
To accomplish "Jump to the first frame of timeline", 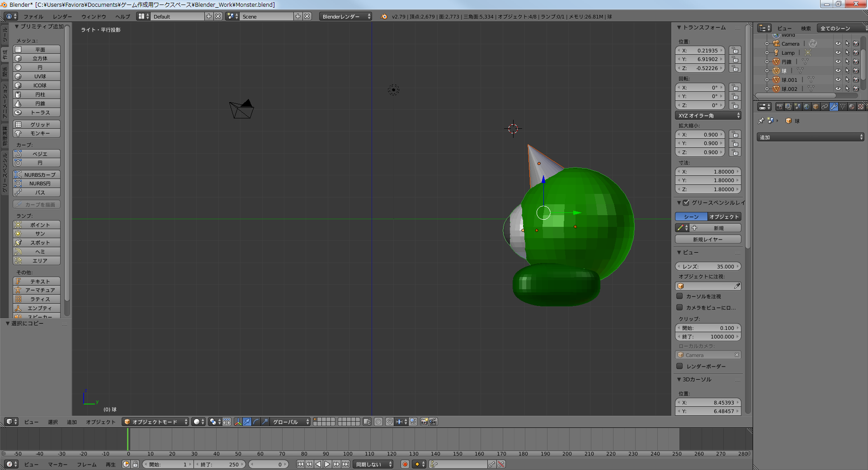I will click(300, 464).
